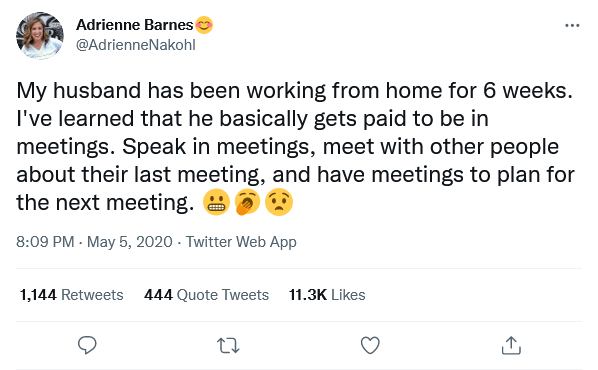Select the smiling emoji beside the name
Image resolution: width=598 pixels, height=370 pixels.
204,25
